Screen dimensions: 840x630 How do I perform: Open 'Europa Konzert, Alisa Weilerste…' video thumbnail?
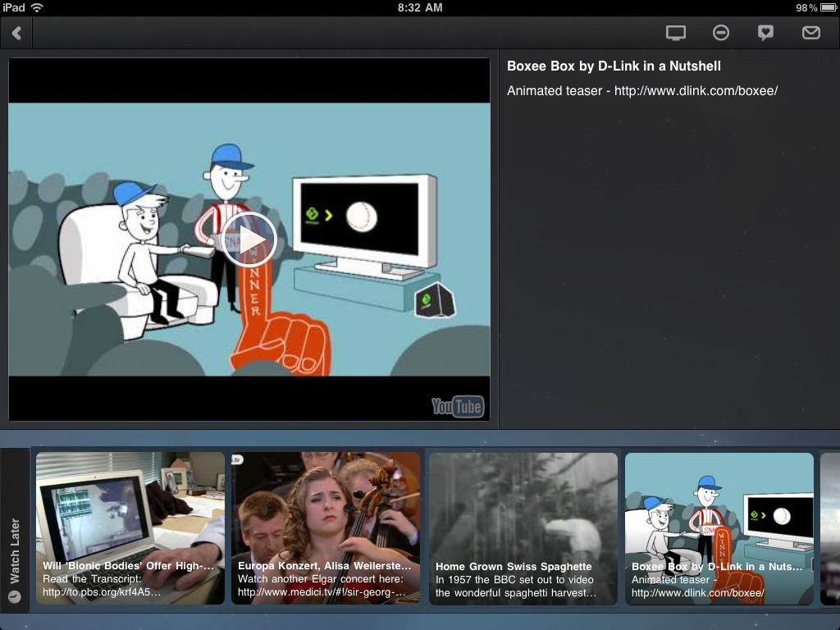[x=326, y=528]
